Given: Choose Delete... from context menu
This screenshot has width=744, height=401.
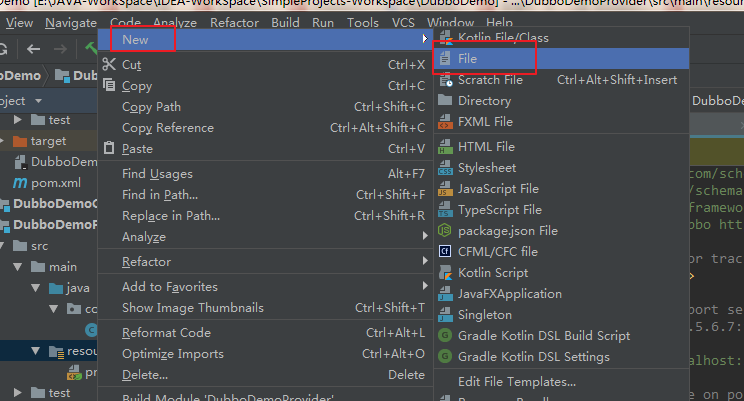Looking at the screenshot, I should pyautogui.click(x=266, y=374).
